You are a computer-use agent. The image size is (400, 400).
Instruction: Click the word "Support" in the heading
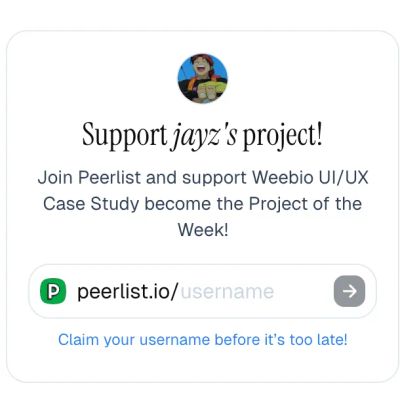click(124, 135)
